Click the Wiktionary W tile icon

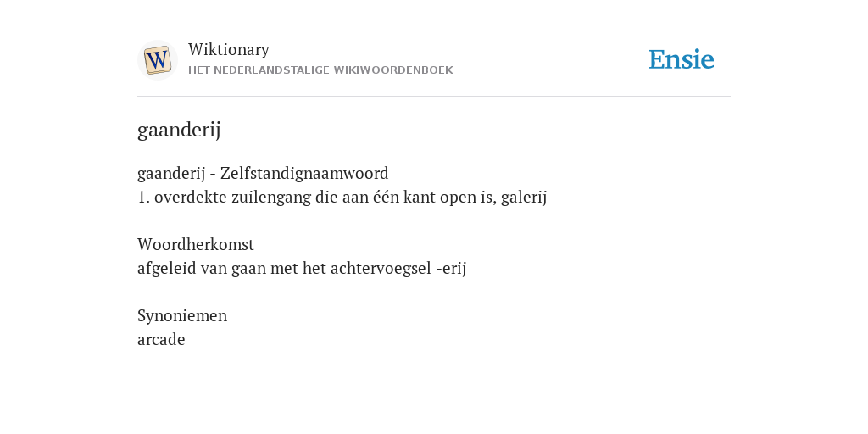click(x=157, y=60)
